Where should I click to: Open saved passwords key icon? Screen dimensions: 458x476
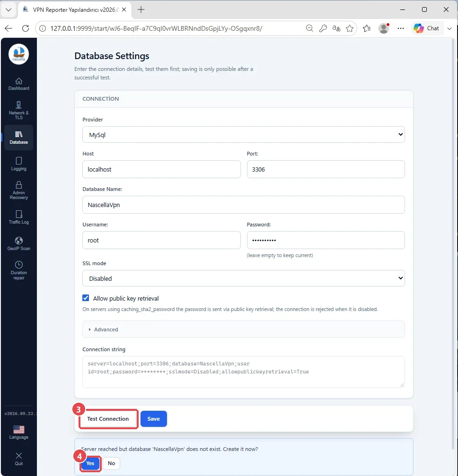coord(323,28)
